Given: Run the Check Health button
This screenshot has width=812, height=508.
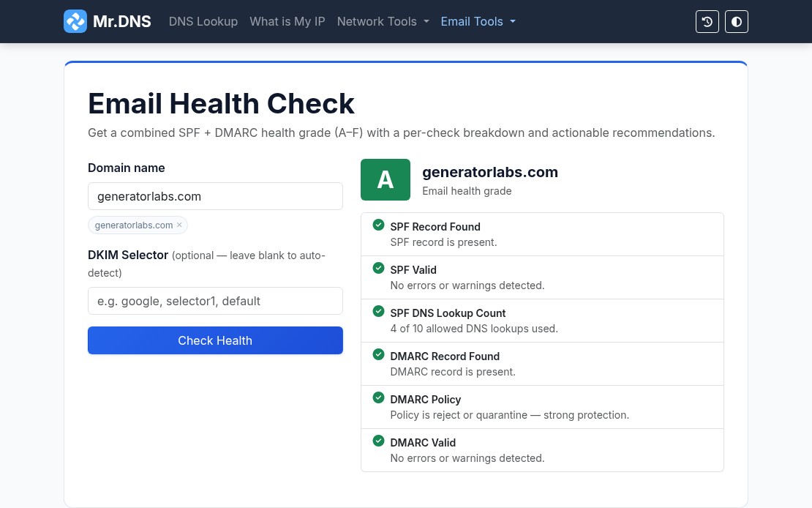Looking at the screenshot, I should tap(215, 340).
